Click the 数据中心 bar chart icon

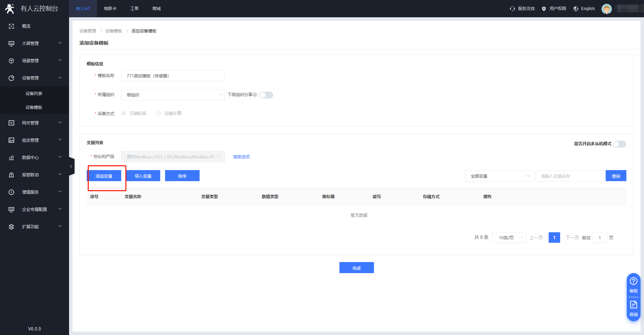click(11, 158)
